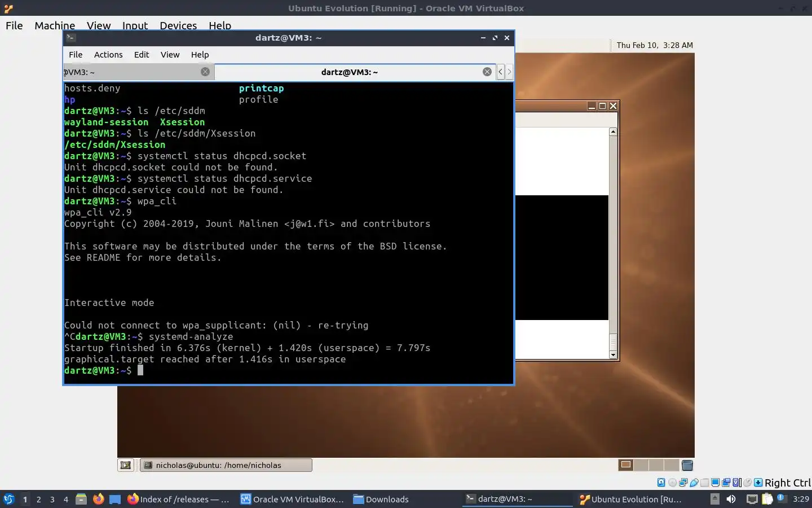
Task: Open the host network tray icon
Action: click(x=752, y=499)
